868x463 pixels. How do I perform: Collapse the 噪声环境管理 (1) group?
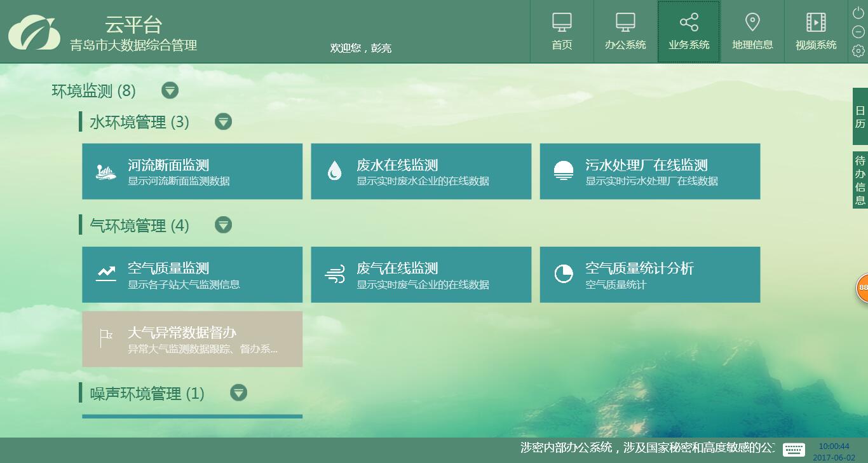[x=238, y=392]
